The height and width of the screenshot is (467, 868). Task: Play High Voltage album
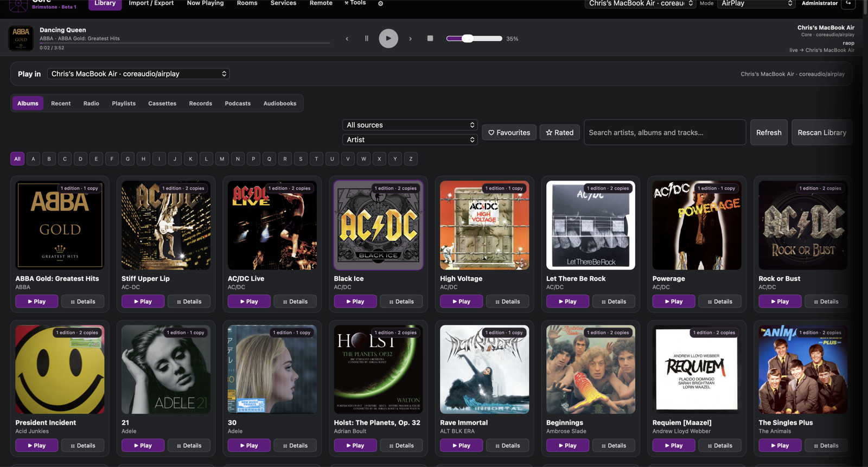point(461,302)
